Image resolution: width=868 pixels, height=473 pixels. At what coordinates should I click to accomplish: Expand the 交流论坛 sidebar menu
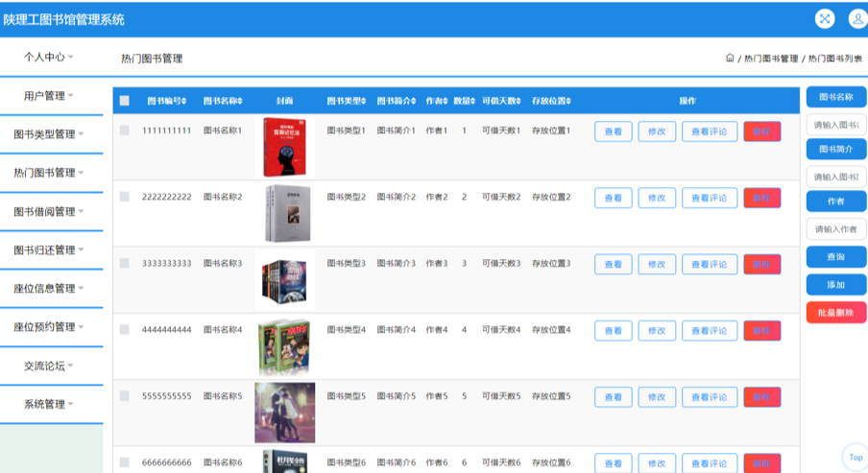click(49, 366)
